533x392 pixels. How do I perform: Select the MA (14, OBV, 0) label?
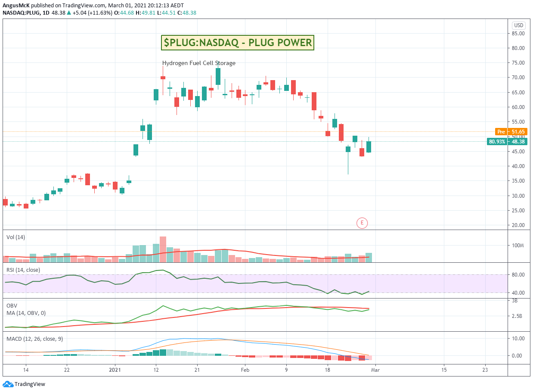(x=26, y=313)
